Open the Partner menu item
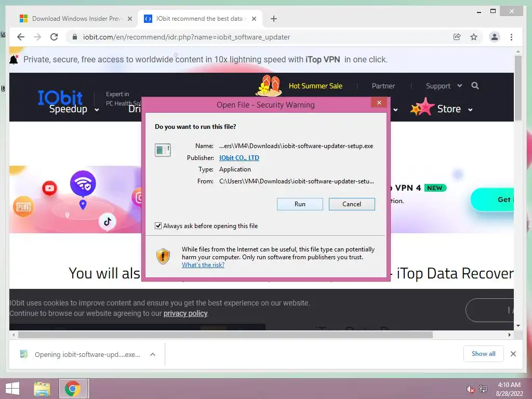 (383, 86)
